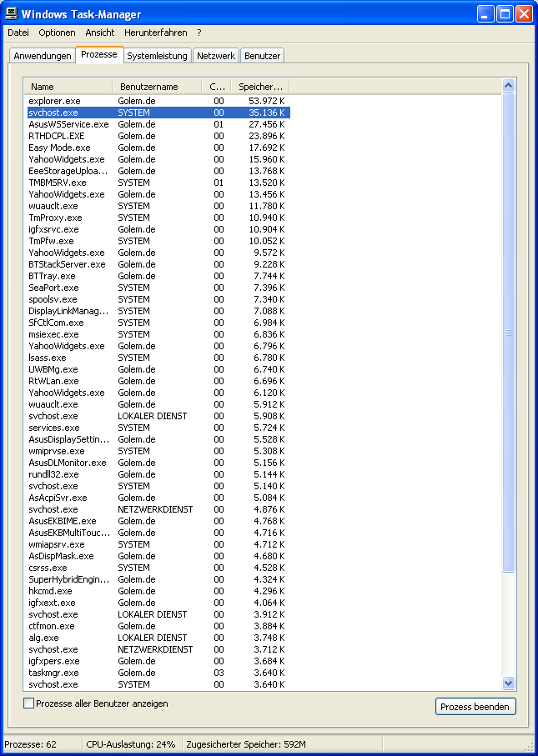Click the 53.972 K memory value
Viewport: 538px width, 756px height.
[267, 101]
